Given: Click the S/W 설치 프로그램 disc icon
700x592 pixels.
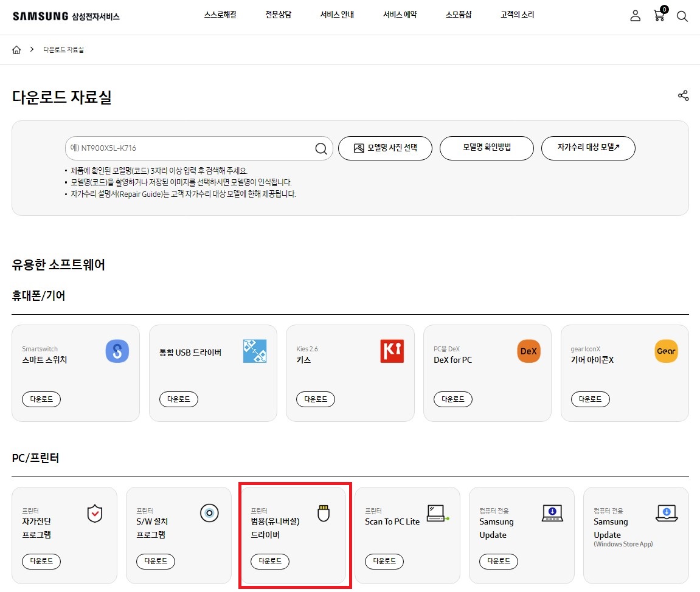Looking at the screenshot, I should 209,513.
